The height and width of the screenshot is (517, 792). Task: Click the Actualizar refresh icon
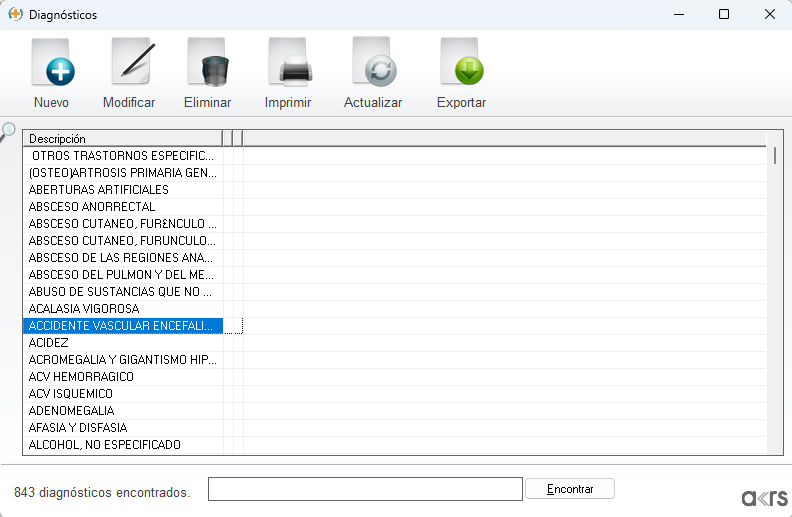373,66
